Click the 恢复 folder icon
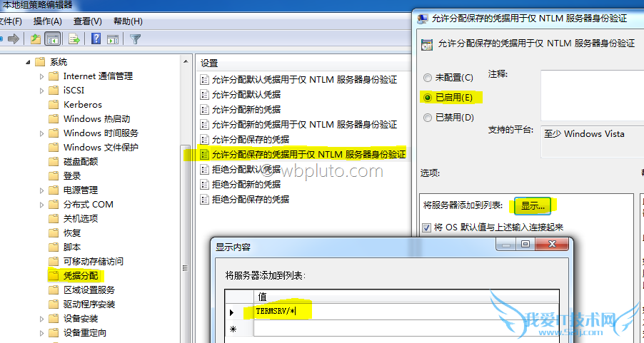644x343 pixels. pyautogui.click(x=54, y=233)
